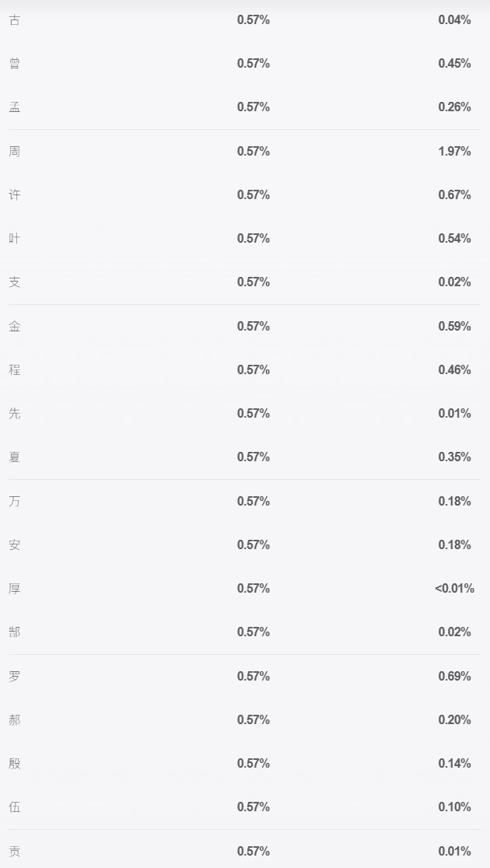Image resolution: width=490 pixels, height=868 pixels.
Task: Open the 贡 surname entry
Action: [x=15, y=851]
